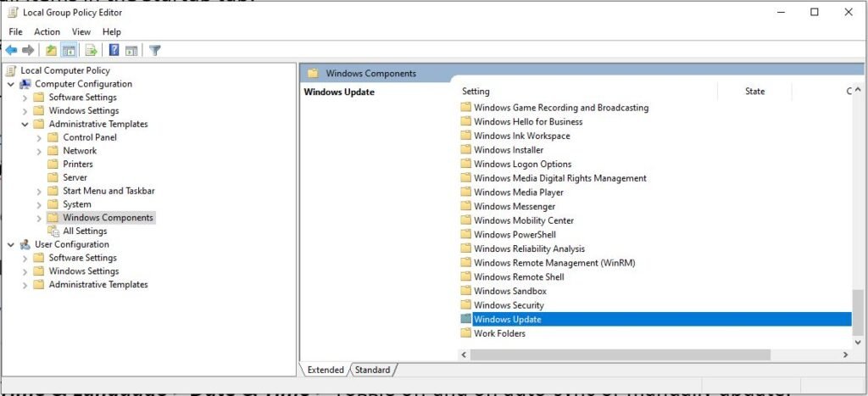Click the Filter funnel toolbar icon

[x=155, y=50]
